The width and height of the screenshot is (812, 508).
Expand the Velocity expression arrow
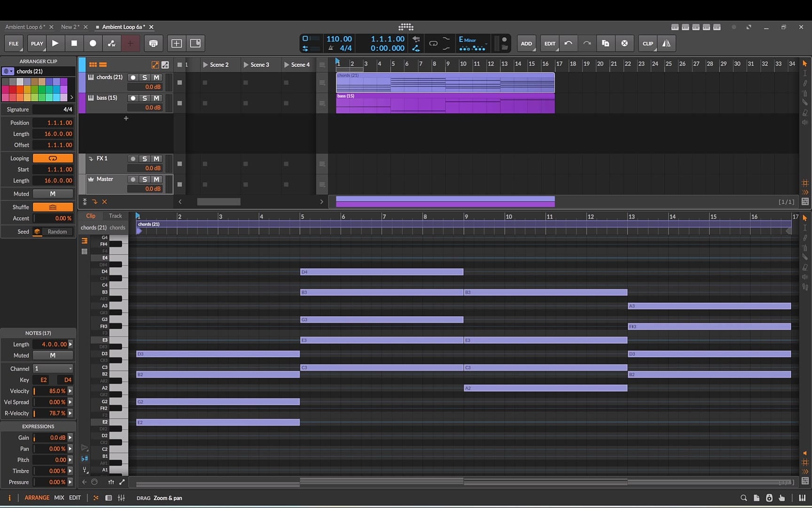(x=70, y=391)
